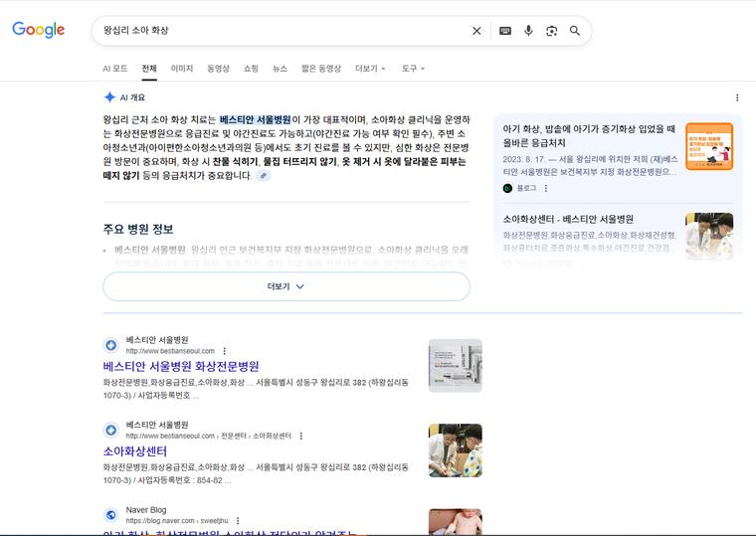Open result 베스티안 서울병원 화상전문병원

click(x=181, y=366)
